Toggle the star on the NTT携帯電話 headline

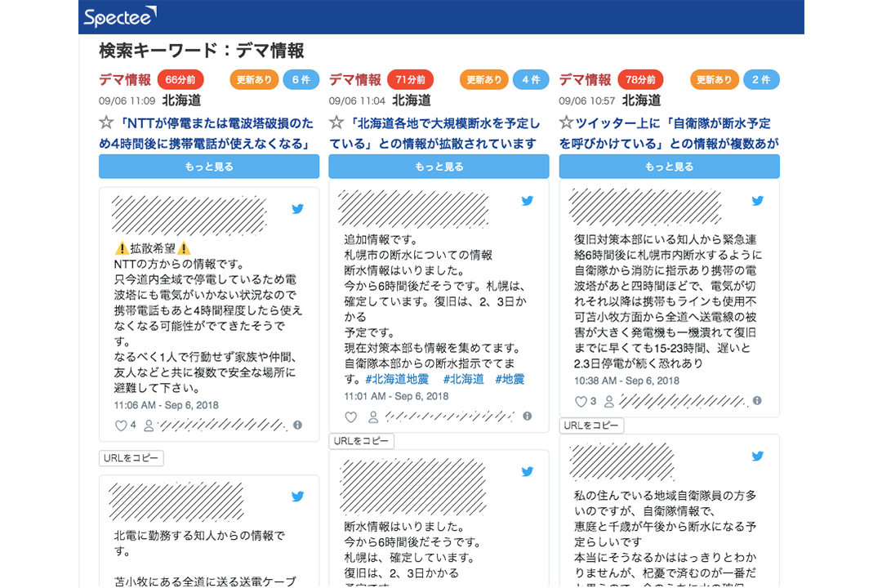point(105,122)
